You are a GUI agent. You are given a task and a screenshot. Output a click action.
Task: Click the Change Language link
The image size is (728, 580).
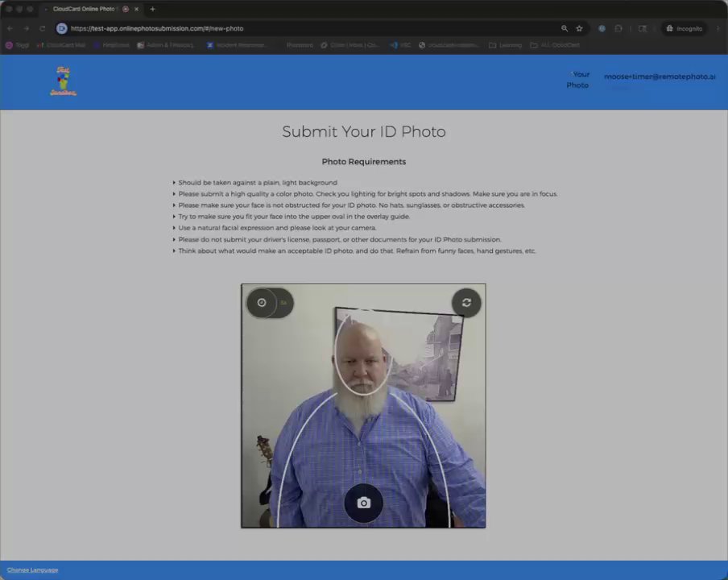point(32,570)
